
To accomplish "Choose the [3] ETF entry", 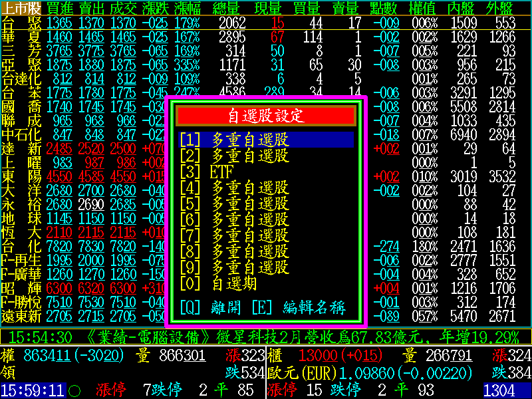I will pos(266,172).
